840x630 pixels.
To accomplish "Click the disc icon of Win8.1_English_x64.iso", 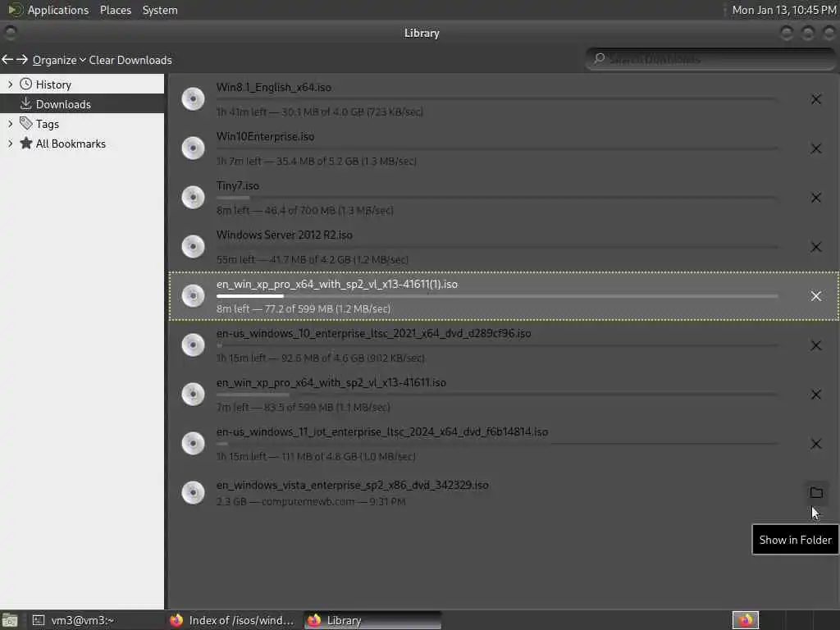I will (x=193, y=99).
